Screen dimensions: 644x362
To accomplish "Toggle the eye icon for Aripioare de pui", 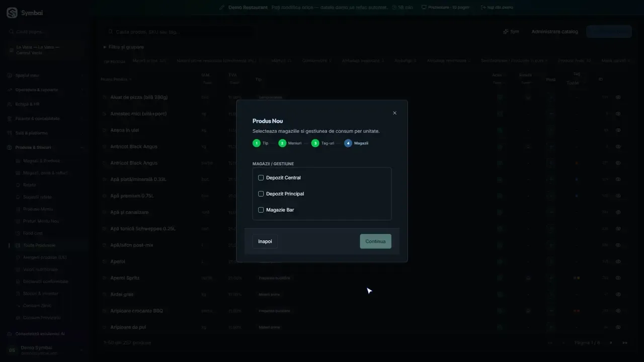I will pyautogui.click(x=618, y=327).
